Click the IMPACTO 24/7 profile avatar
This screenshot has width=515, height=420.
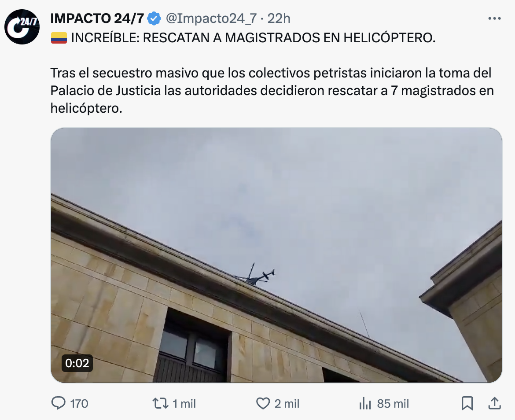click(22, 26)
